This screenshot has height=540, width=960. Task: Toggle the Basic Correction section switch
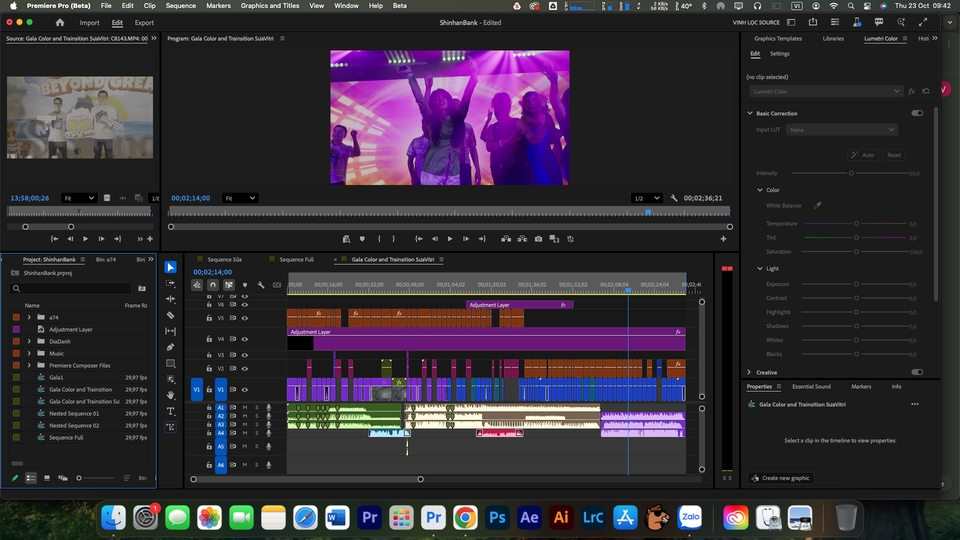click(x=917, y=113)
